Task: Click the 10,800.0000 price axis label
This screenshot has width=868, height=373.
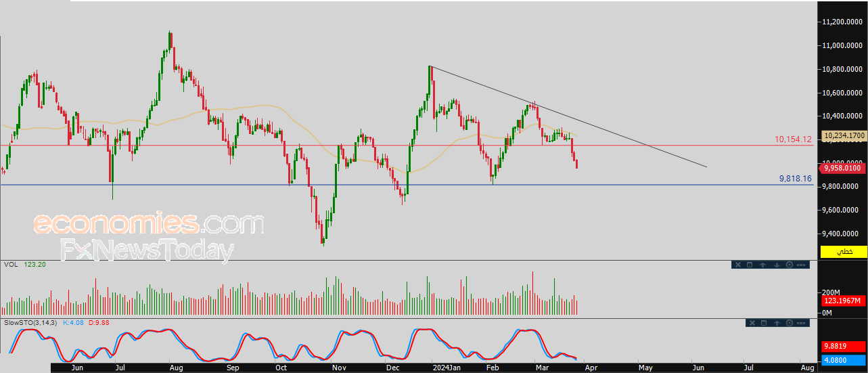Action: point(843,70)
